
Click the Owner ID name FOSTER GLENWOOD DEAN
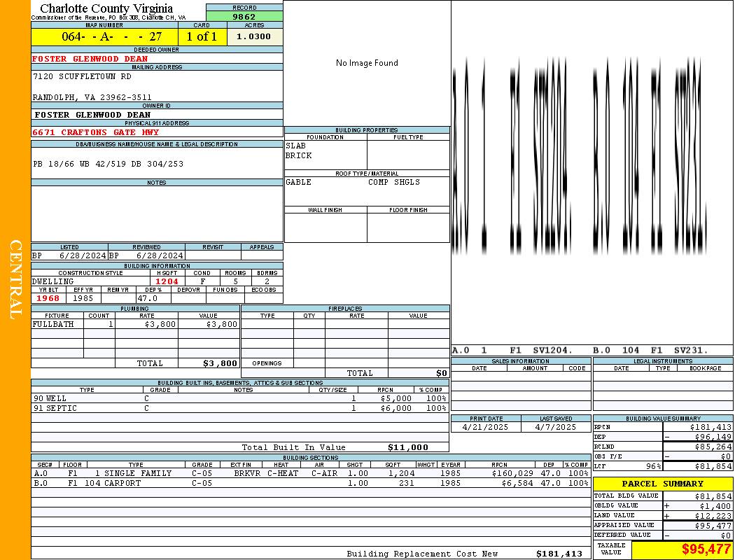pyautogui.click(x=92, y=115)
